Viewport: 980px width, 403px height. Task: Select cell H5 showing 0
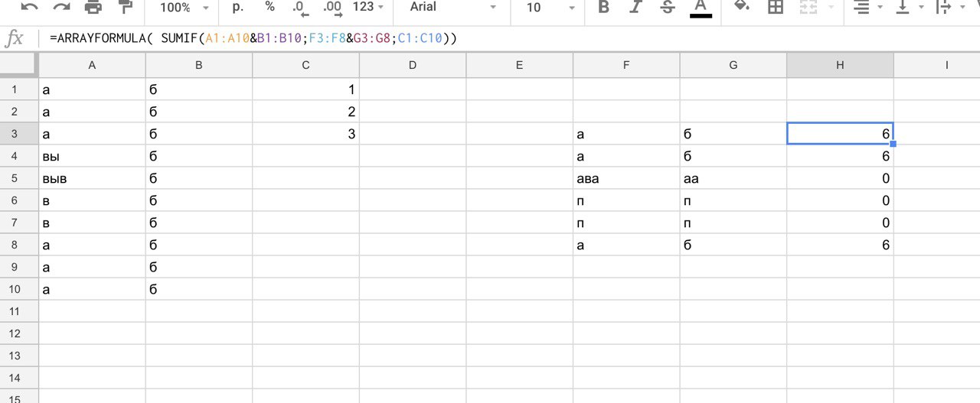pyautogui.click(x=840, y=178)
